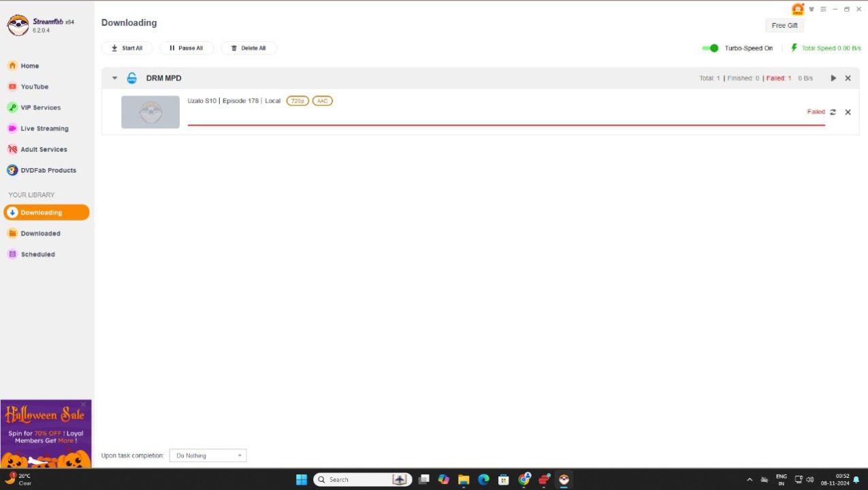The width and height of the screenshot is (868, 490).
Task: Click the Start All button
Action: [x=127, y=48]
